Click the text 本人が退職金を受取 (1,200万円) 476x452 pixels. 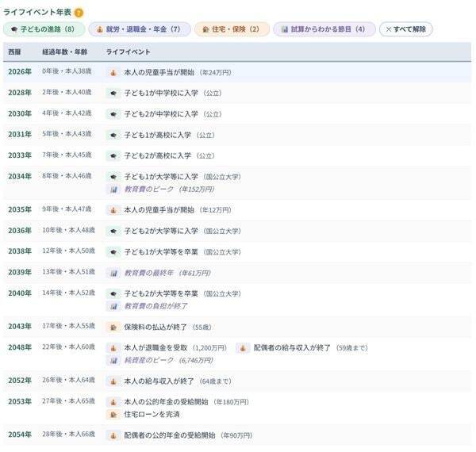(x=175, y=348)
